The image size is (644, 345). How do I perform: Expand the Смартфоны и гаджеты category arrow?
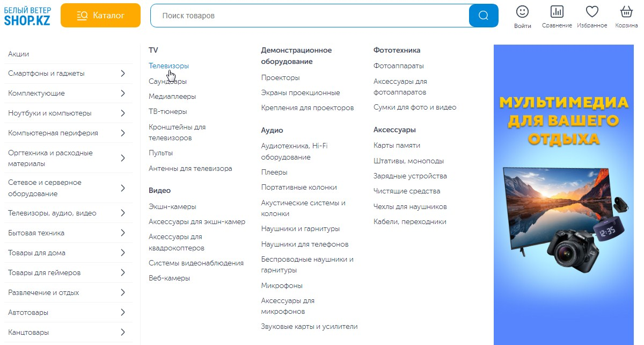[x=123, y=74]
